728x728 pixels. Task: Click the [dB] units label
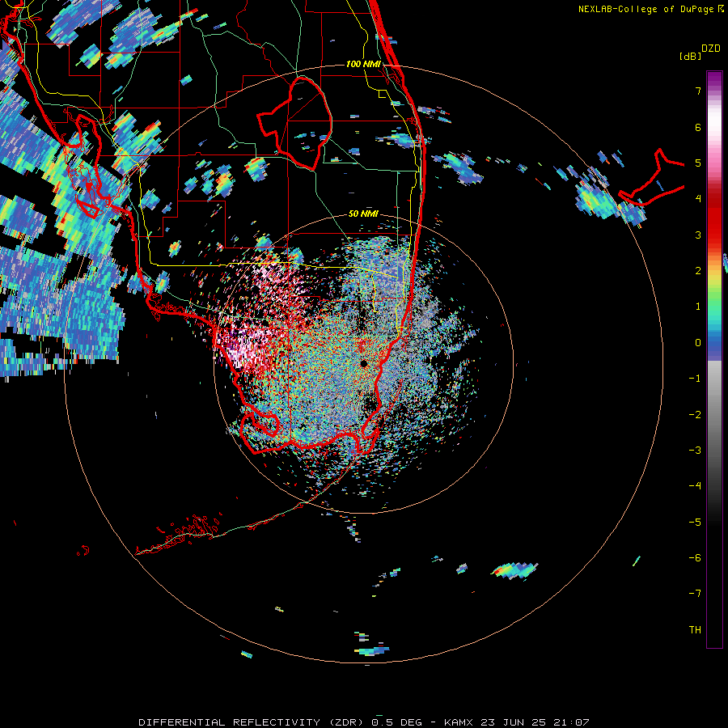pos(690,56)
